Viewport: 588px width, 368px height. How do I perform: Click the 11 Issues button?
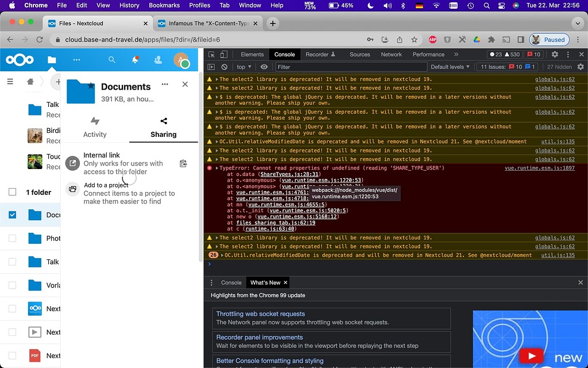pos(508,67)
